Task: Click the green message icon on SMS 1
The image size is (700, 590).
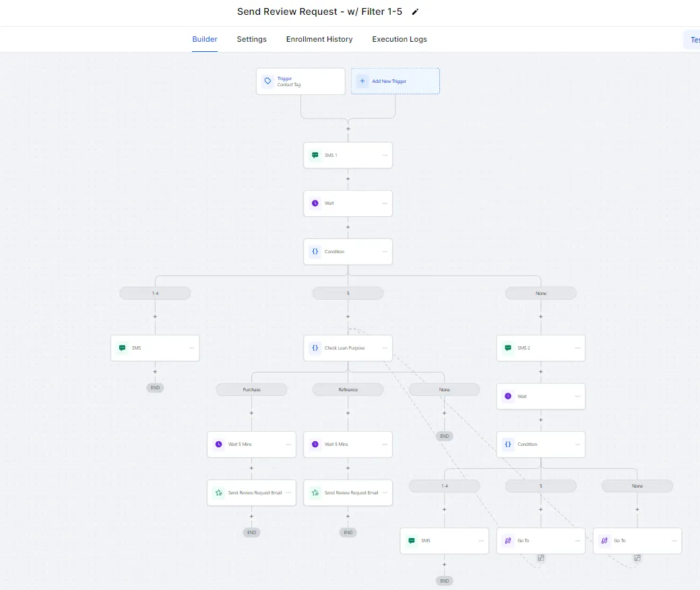Action: coord(315,155)
